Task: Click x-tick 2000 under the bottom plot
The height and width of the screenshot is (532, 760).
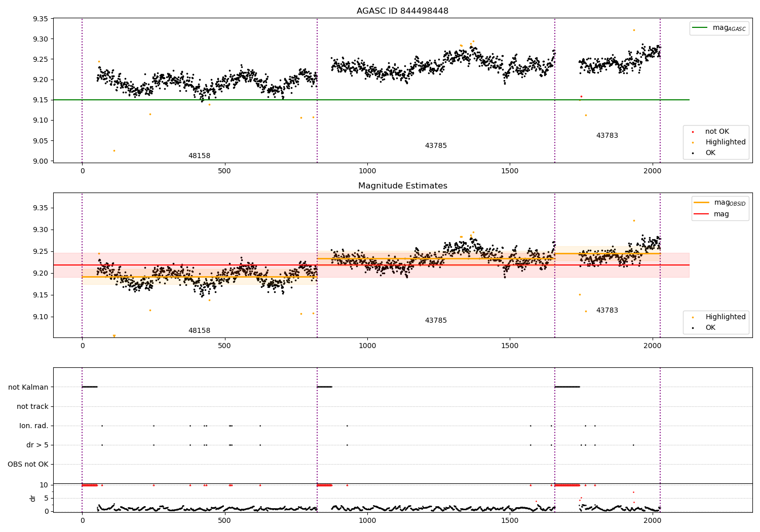Action: [x=652, y=520]
